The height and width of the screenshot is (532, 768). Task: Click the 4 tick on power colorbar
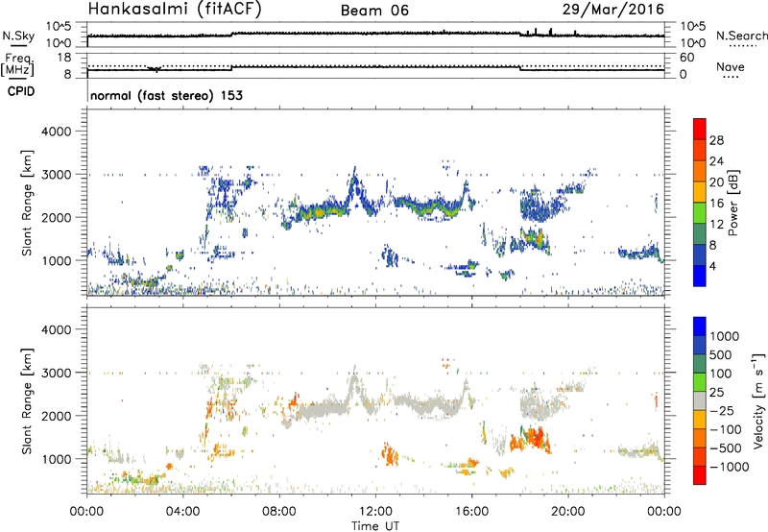click(712, 266)
